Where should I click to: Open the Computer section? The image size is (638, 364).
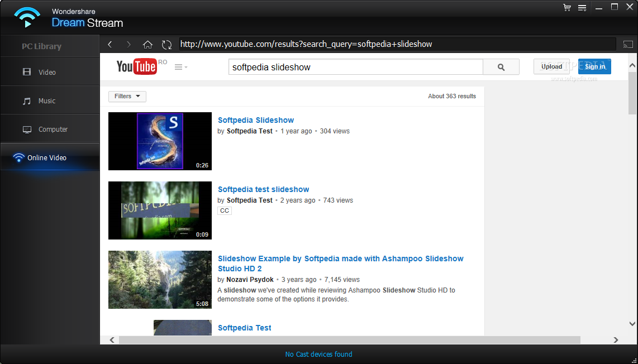(x=50, y=129)
